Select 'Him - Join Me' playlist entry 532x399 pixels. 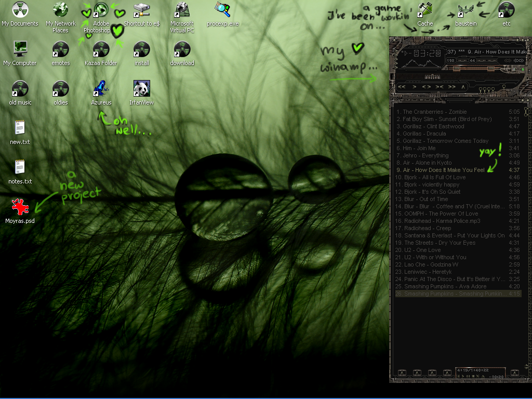[x=458, y=148]
